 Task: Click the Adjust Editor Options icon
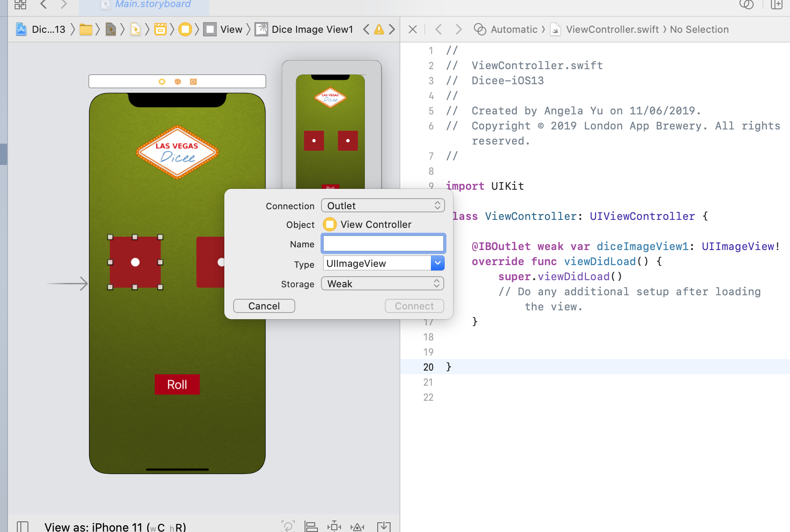(746, 4)
